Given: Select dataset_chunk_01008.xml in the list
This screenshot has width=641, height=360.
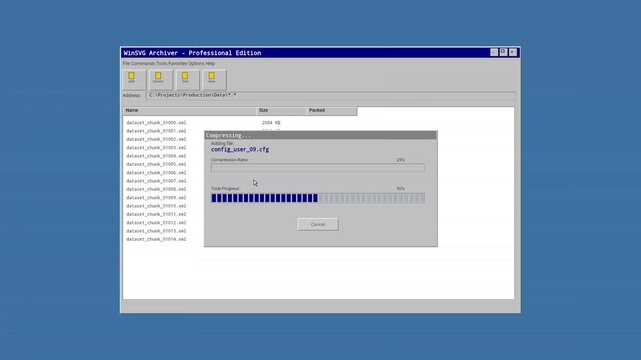Looking at the screenshot, I should tap(156, 189).
